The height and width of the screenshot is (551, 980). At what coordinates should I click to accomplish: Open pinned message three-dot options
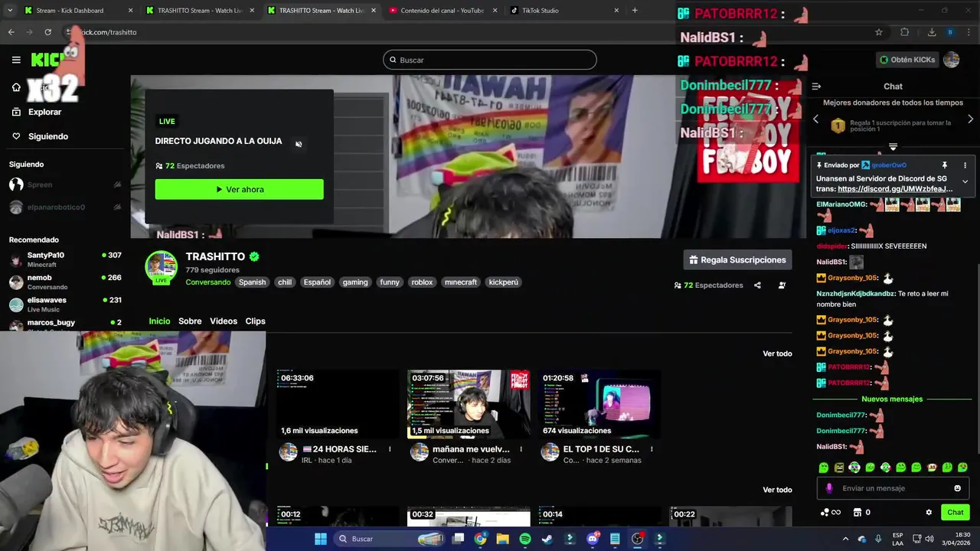[965, 165]
